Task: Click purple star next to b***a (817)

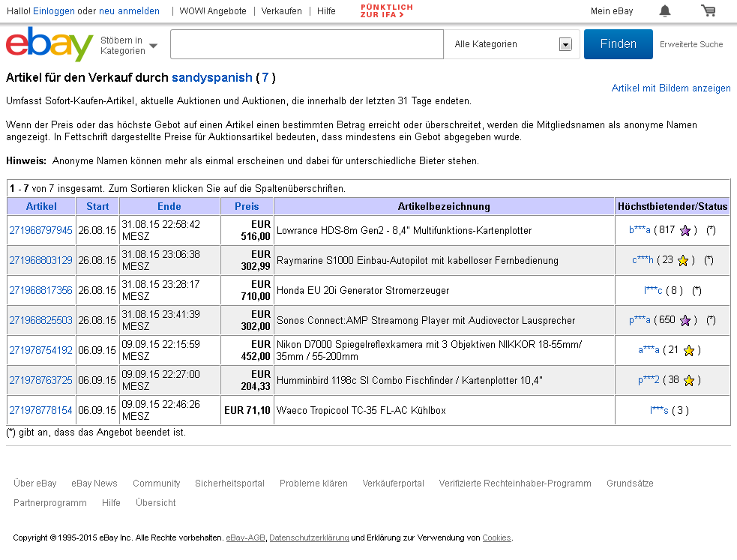Action: click(685, 230)
